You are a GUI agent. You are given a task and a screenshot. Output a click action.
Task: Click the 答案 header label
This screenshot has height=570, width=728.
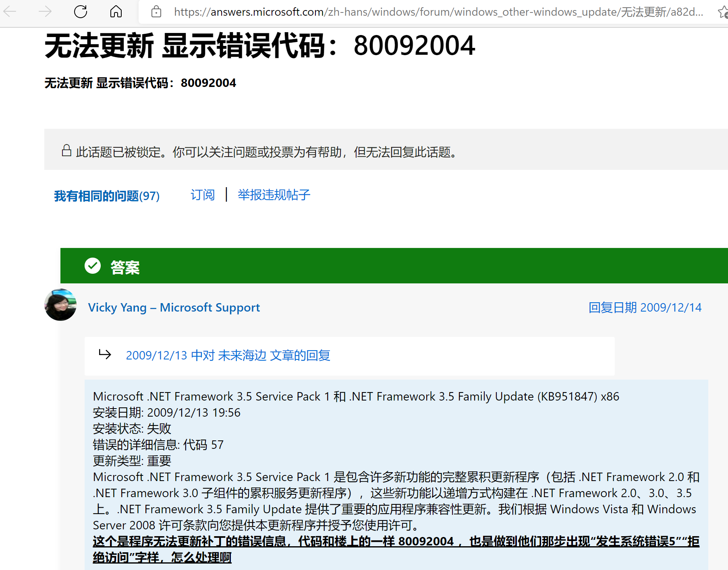[125, 267]
